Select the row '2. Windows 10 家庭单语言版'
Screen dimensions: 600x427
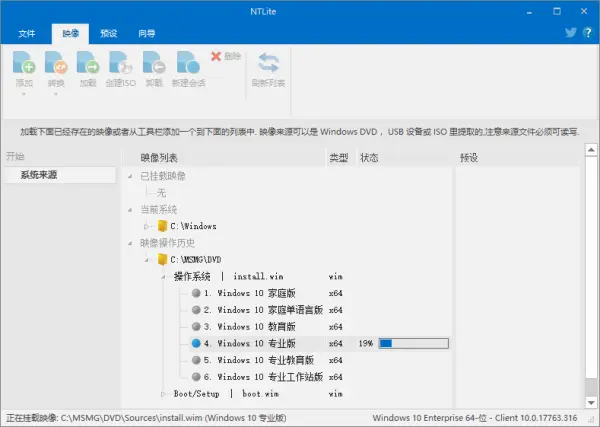click(x=263, y=310)
